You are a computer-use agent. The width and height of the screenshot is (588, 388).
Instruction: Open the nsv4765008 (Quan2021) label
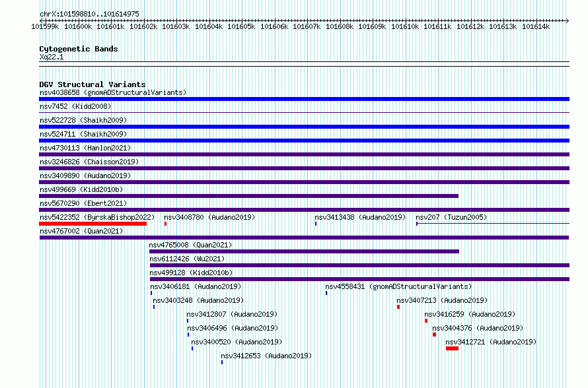coord(190,245)
